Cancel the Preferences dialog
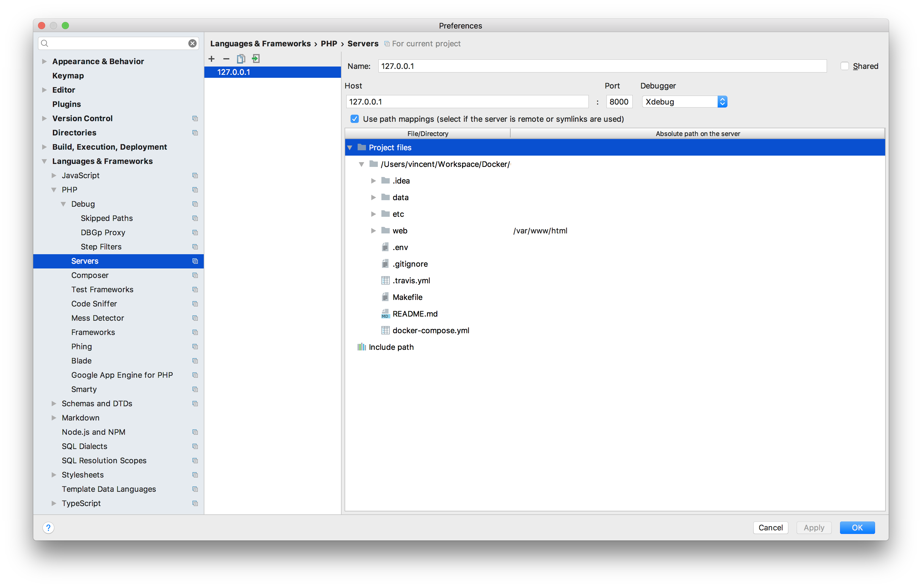Screen dimensions: 922x588 [771, 527]
